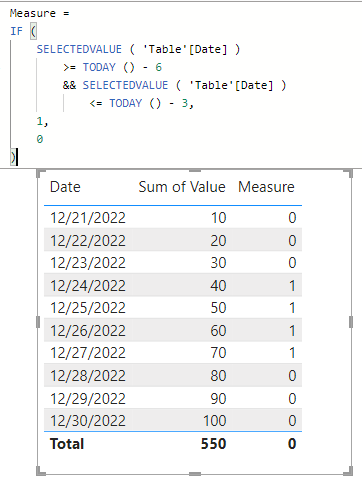Click the value 20 cell

[218, 240]
